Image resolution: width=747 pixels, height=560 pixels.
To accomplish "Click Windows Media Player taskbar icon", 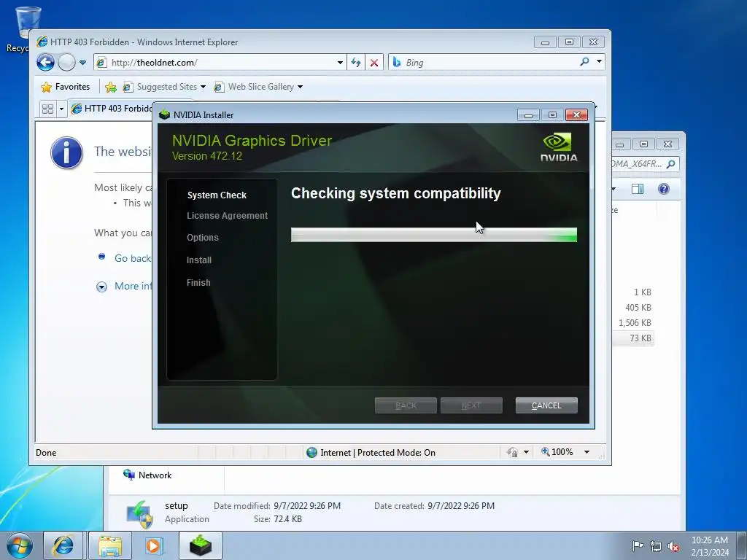I will pos(153,545).
